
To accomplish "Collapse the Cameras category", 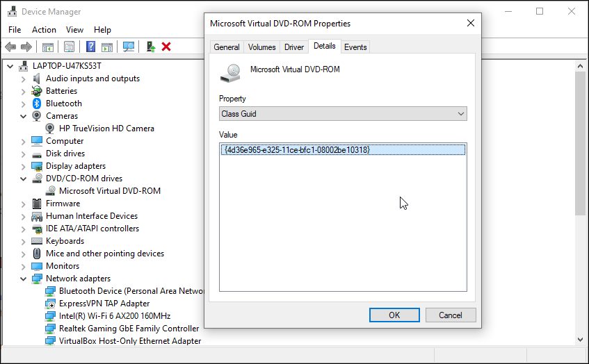I will point(23,116).
